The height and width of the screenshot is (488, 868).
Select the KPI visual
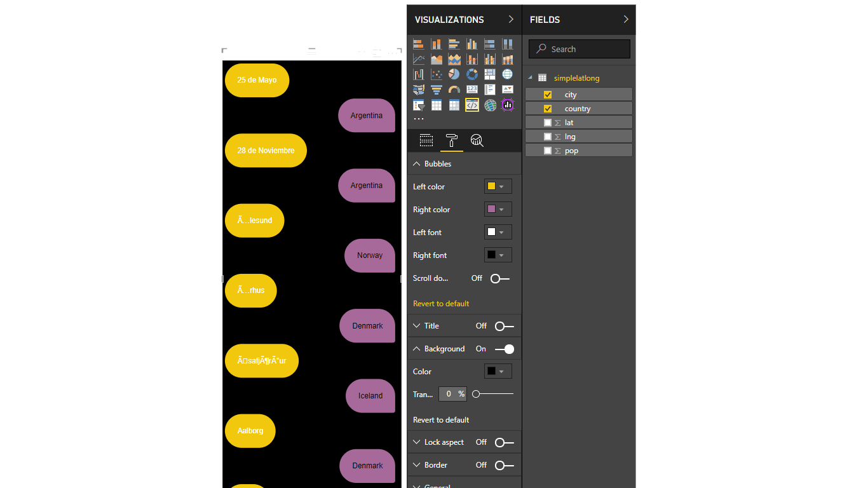click(x=508, y=90)
